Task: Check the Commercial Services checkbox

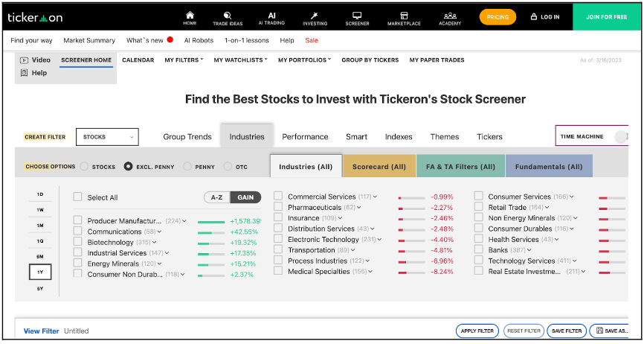Action: point(278,196)
